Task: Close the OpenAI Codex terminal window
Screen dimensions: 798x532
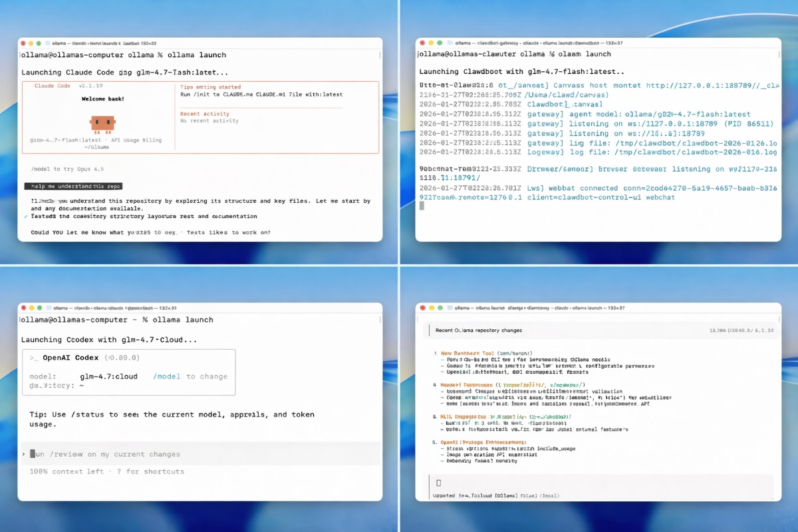Action: point(23,308)
